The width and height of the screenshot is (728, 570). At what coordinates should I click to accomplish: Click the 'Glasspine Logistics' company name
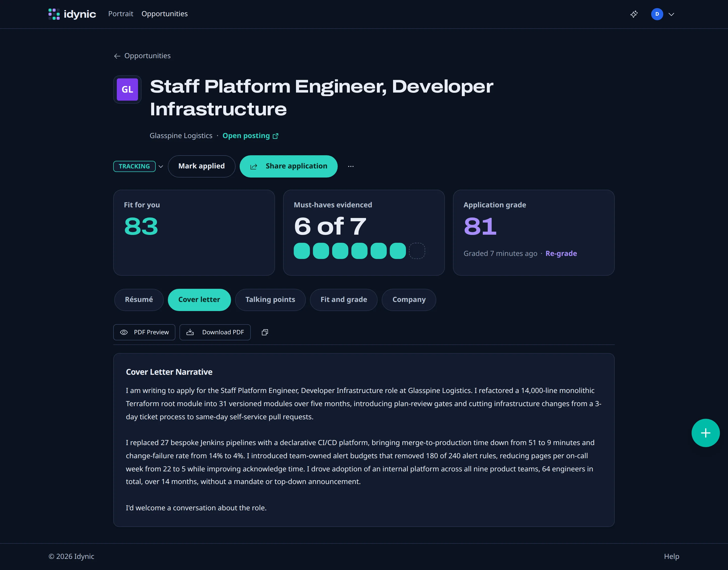(x=181, y=136)
